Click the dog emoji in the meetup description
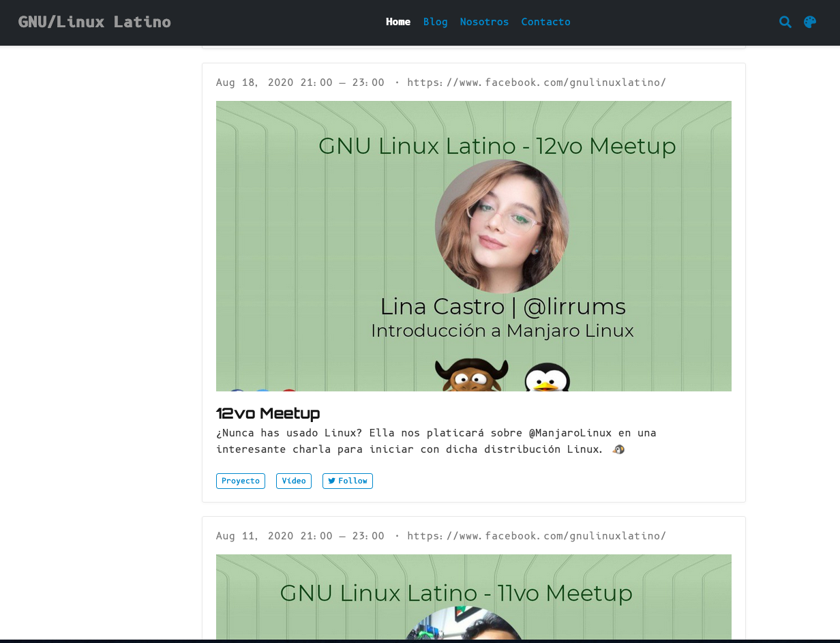This screenshot has height=643, width=840. (618, 449)
